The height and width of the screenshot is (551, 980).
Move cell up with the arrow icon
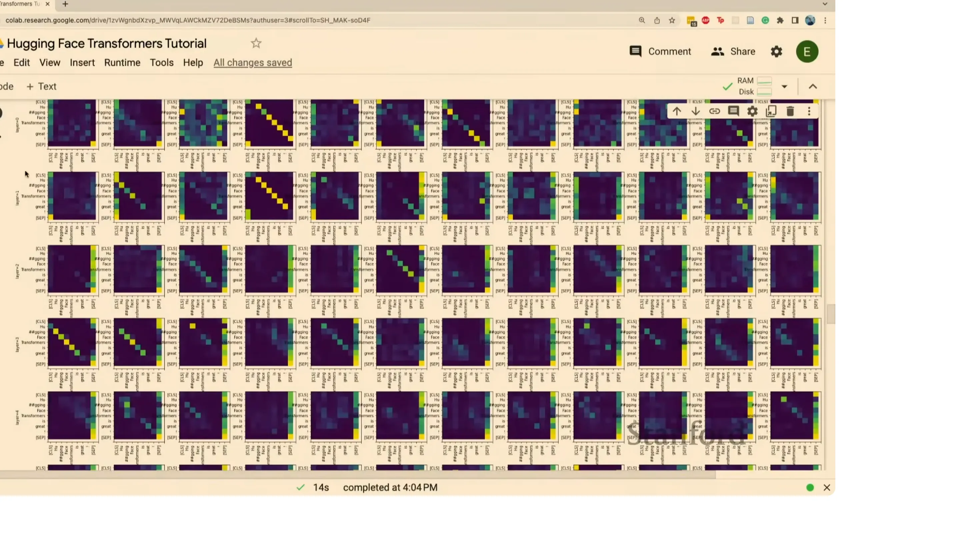(x=676, y=111)
